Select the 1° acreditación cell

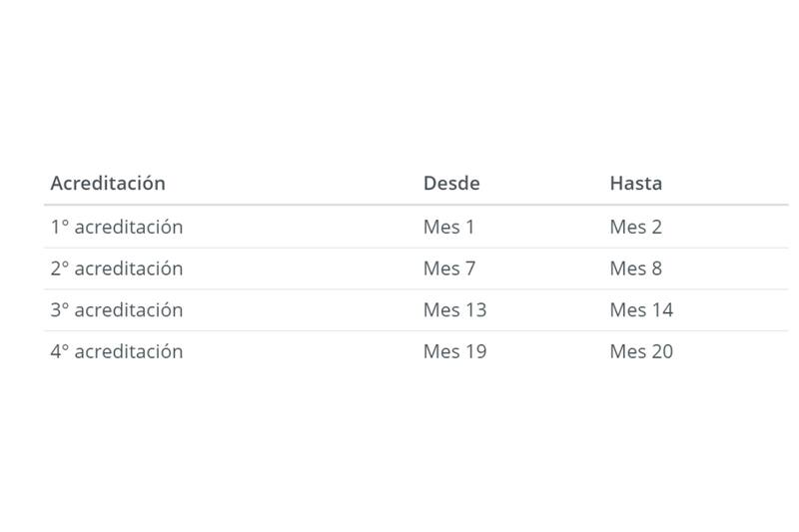coord(117,227)
